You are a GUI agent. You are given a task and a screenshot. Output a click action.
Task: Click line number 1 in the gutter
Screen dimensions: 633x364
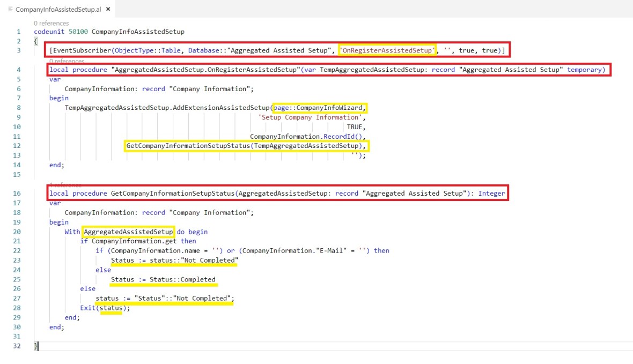click(x=19, y=32)
